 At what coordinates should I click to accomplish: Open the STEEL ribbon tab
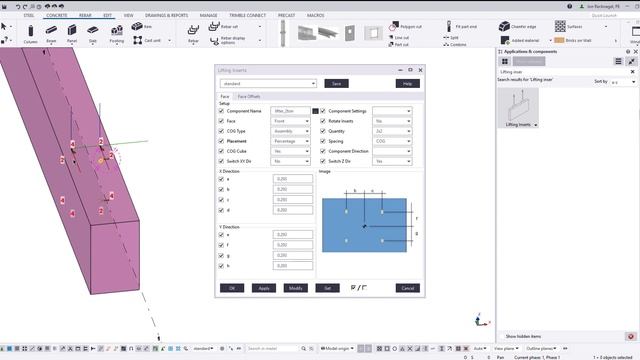click(x=29, y=15)
